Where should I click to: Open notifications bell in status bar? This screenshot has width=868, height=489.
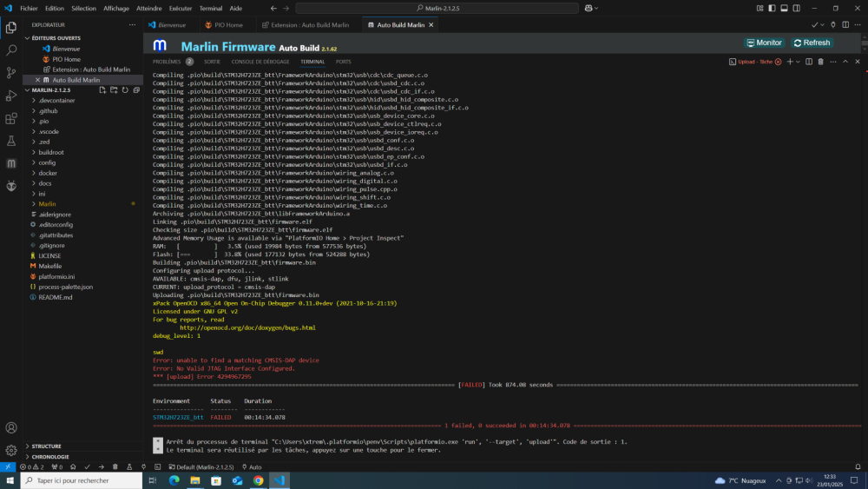click(858, 466)
